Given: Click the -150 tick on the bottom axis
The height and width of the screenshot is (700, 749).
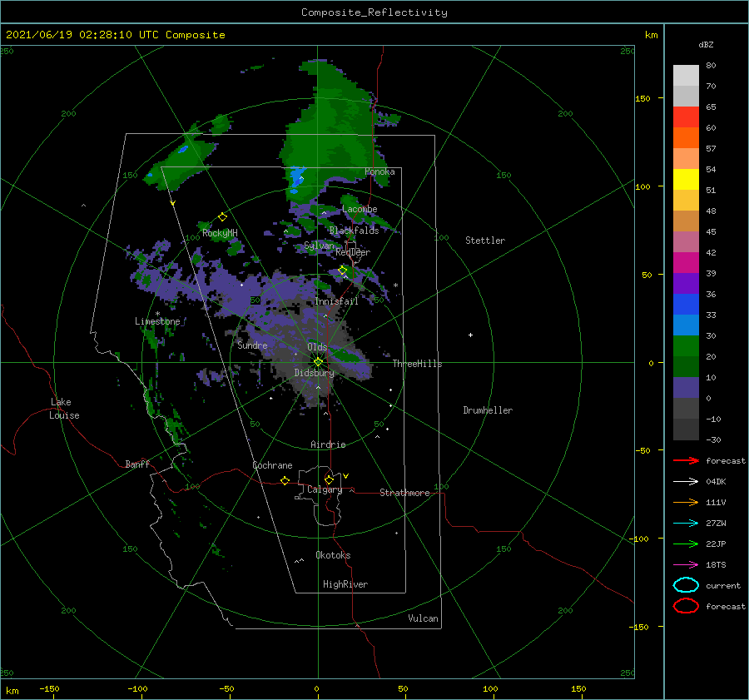Looking at the screenshot, I should [x=49, y=688].
